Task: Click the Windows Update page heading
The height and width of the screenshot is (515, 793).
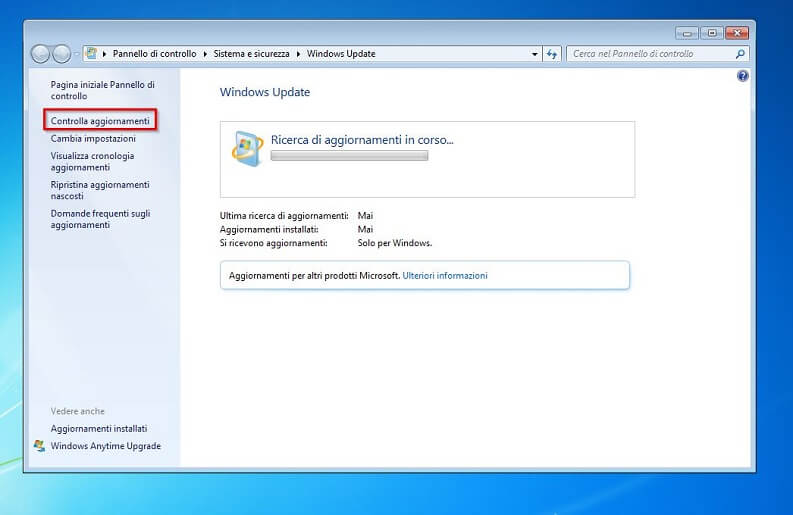Action: click(x=265, y=92)
